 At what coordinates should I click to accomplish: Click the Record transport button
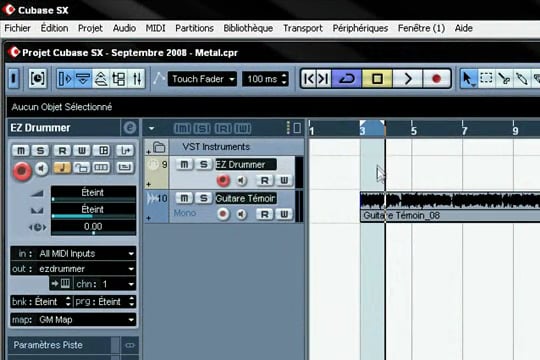(x=437, y=79)
